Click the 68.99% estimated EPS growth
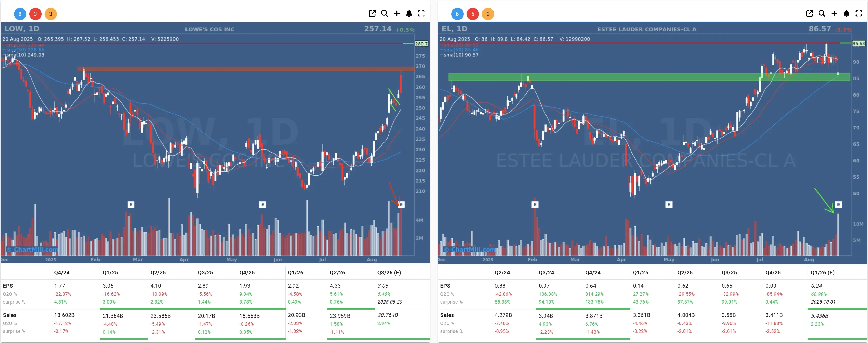Viewport: 868px width, 343px height. pos(819,294)
